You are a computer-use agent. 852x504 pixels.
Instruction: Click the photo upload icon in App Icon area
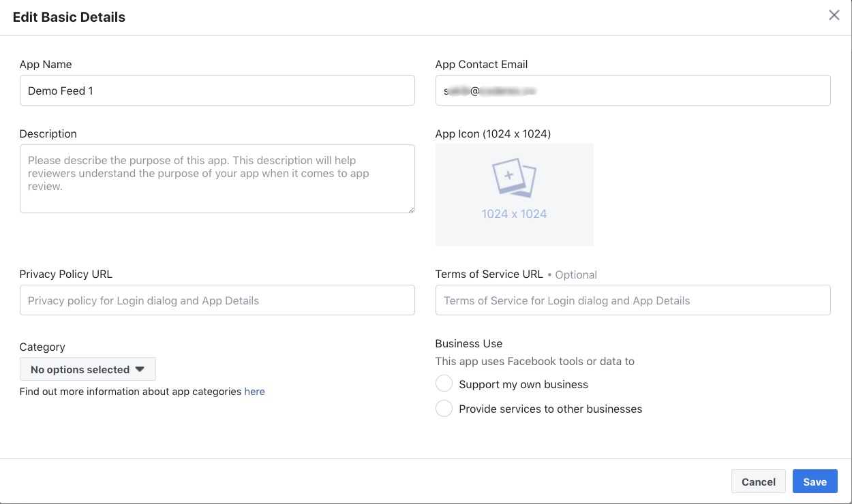coord(514,179)
